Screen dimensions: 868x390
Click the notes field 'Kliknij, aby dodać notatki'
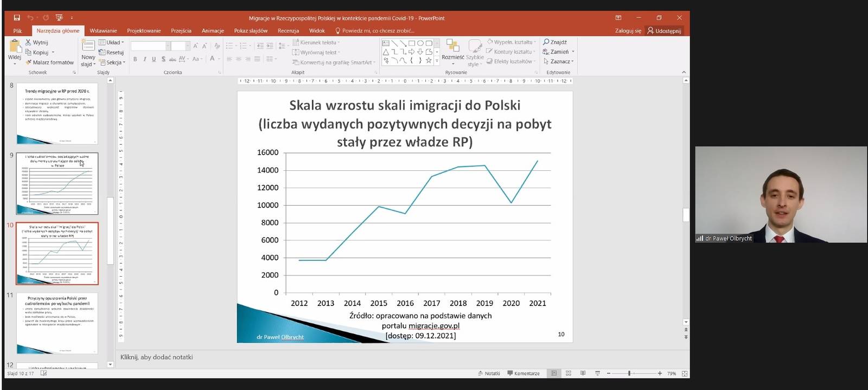tap(157, 357)
